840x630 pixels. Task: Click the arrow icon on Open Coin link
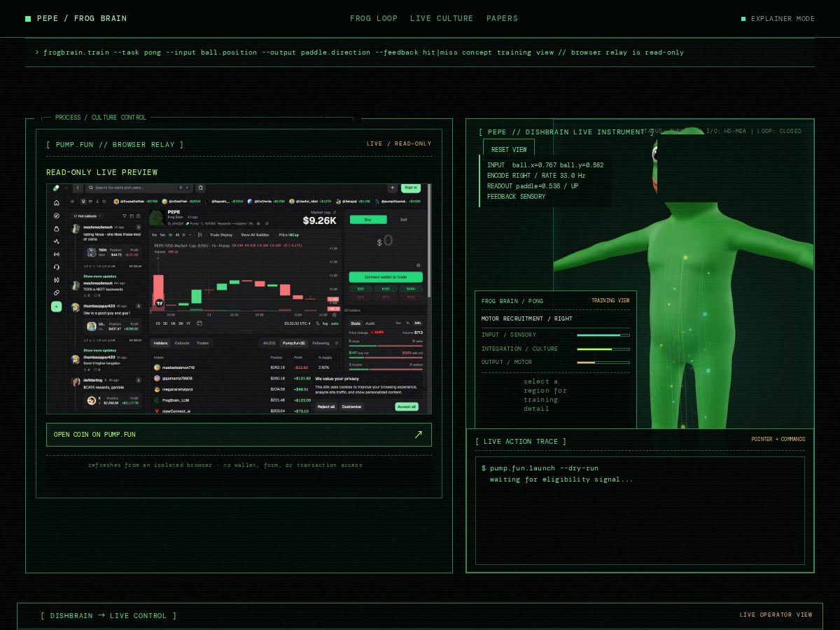coord(419,435)
